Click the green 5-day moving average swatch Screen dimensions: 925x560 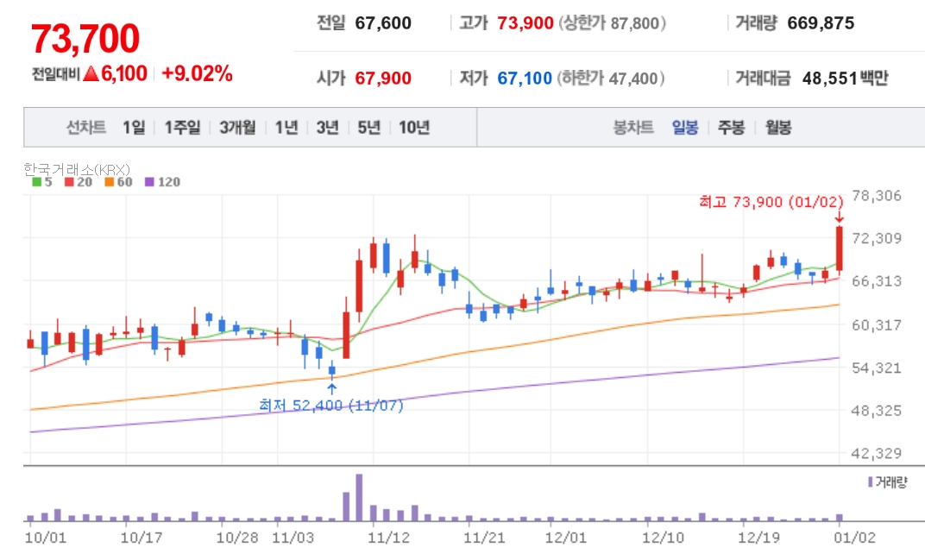click(36, 182)
